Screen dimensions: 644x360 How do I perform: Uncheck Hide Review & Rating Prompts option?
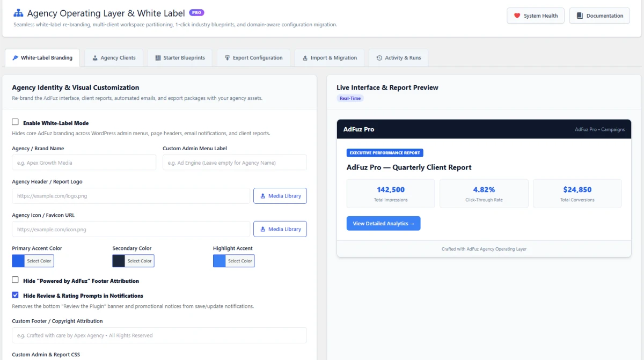tap(15, 295)
